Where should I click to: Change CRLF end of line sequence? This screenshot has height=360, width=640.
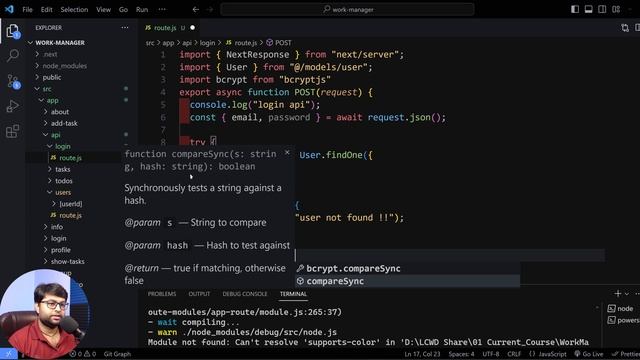point(514,354)
